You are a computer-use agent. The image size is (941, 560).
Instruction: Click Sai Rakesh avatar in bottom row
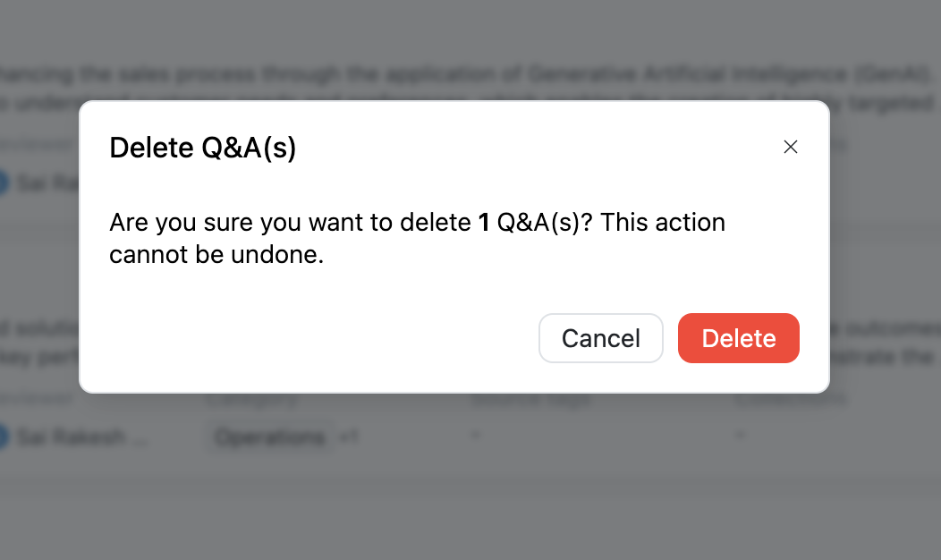[x=4, y=437]
